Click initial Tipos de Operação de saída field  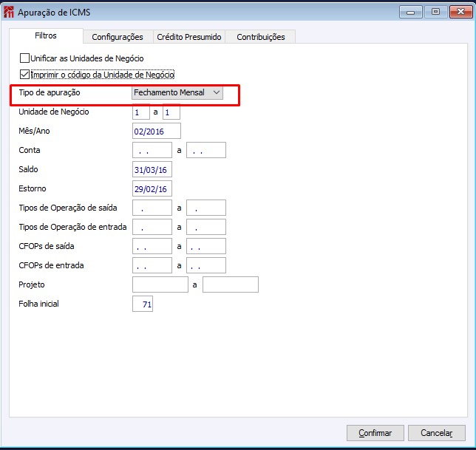point(152,208)
